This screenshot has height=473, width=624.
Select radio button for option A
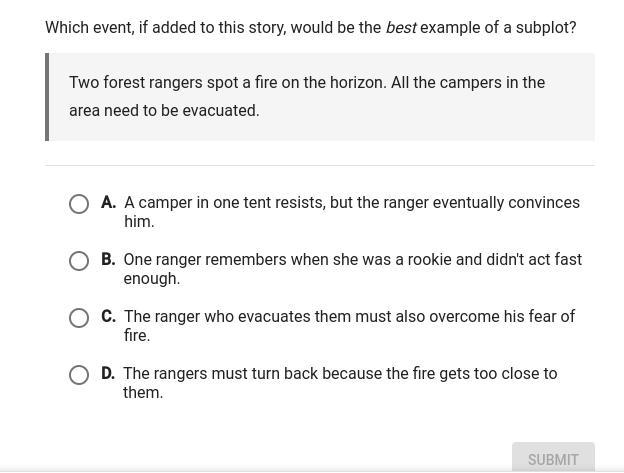click(x=79, y=204)
